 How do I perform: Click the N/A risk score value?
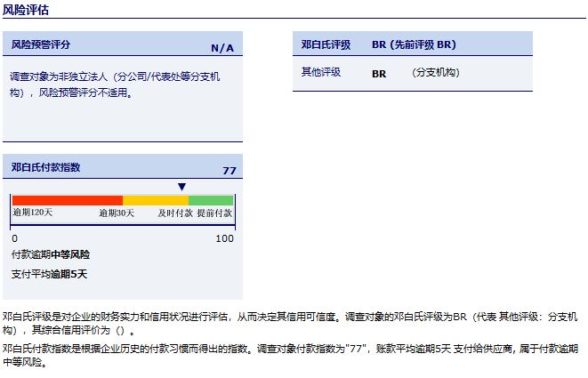pos(222,48)
